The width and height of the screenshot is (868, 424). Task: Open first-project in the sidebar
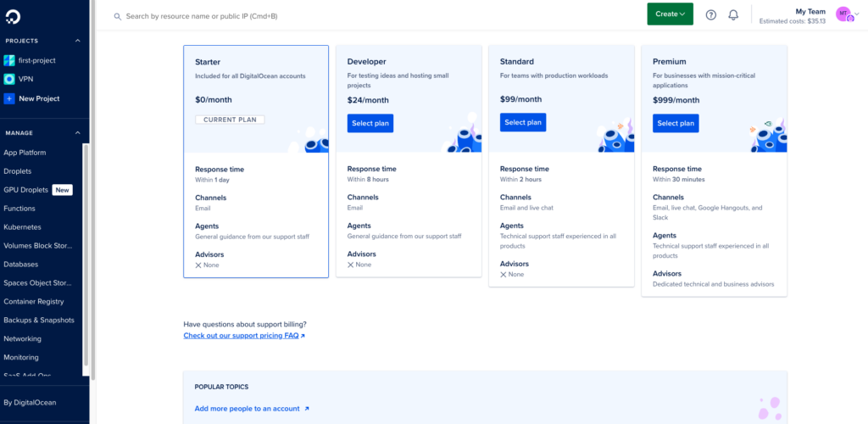click(x=37, y=60)
